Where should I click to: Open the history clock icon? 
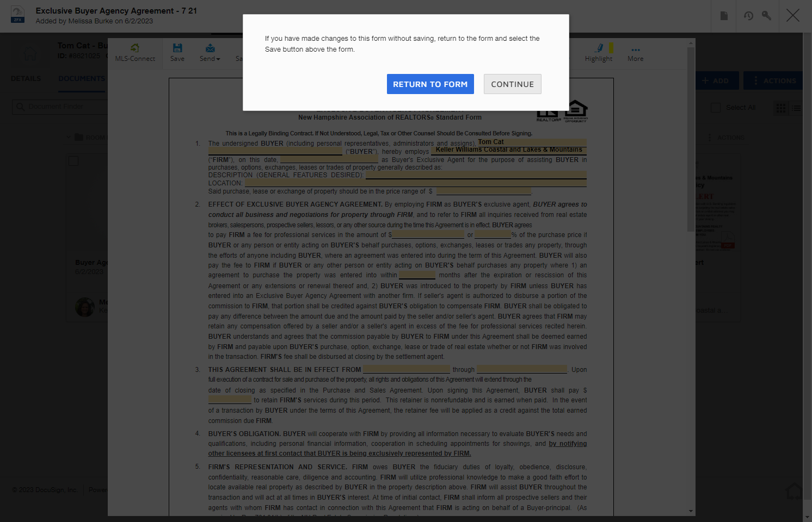(x=749, y=16)
